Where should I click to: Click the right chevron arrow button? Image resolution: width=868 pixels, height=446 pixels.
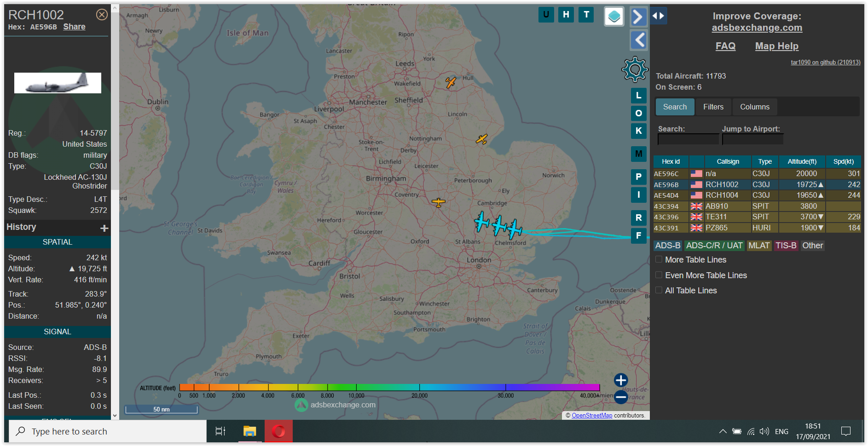coord(638,17)
